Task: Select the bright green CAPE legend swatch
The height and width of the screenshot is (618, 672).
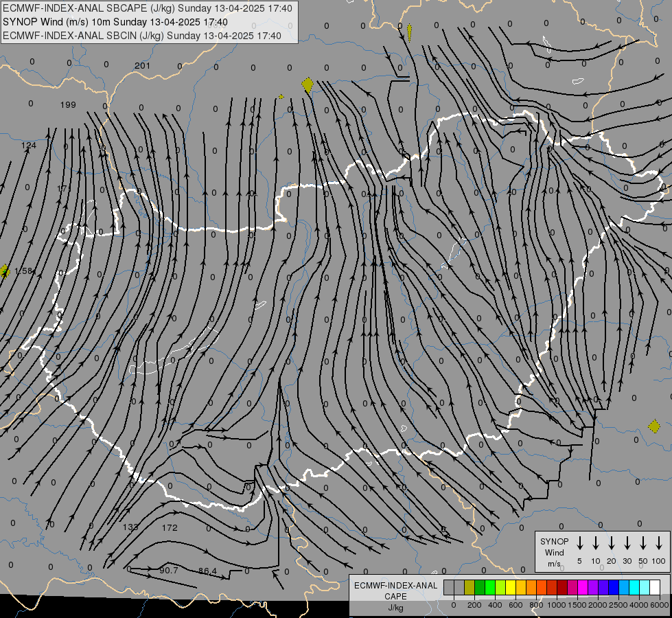Action: point(490,587)
